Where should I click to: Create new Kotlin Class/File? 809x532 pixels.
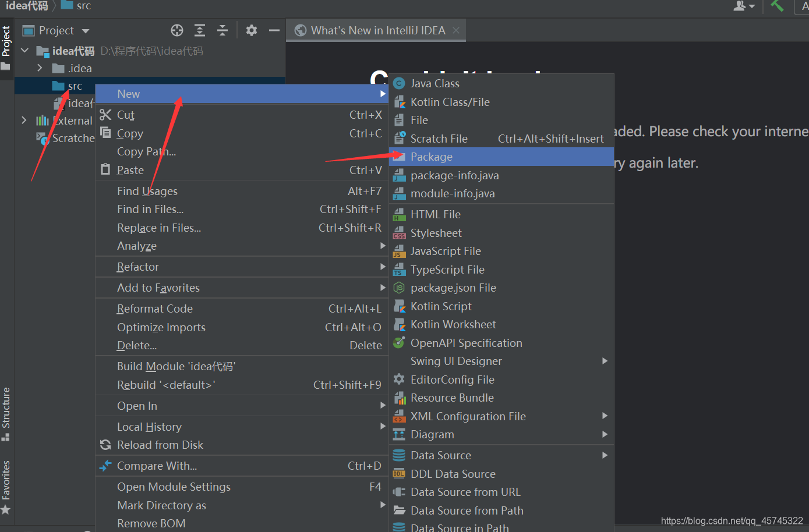coord(501,102)
